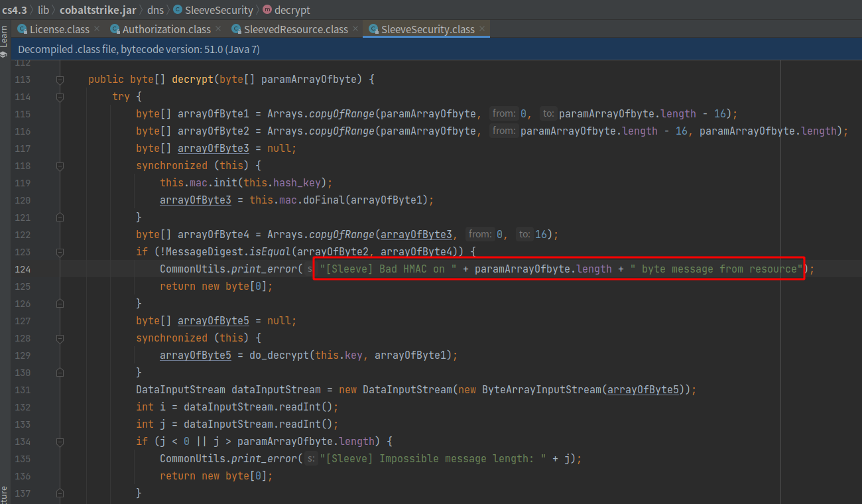The height and width of the screenshot is (504, 862).
Task: Collapse the if block at line 134
Action: coord(60,442)
